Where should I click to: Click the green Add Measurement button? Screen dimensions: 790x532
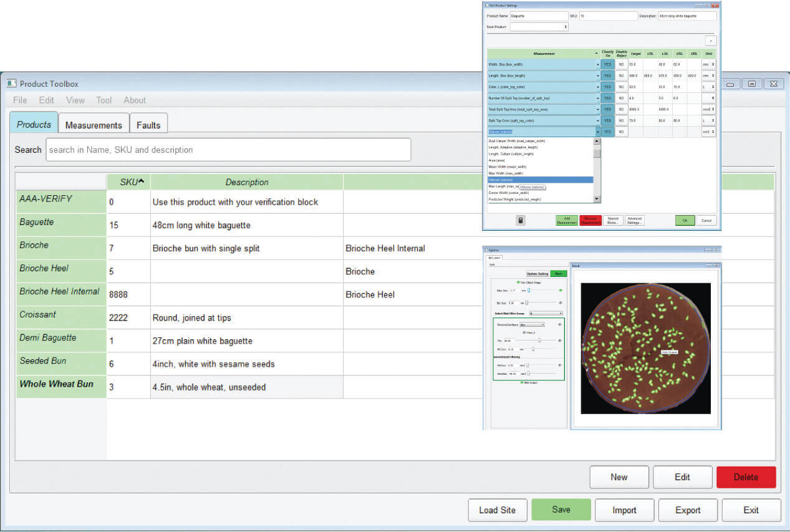pos(567,220)
